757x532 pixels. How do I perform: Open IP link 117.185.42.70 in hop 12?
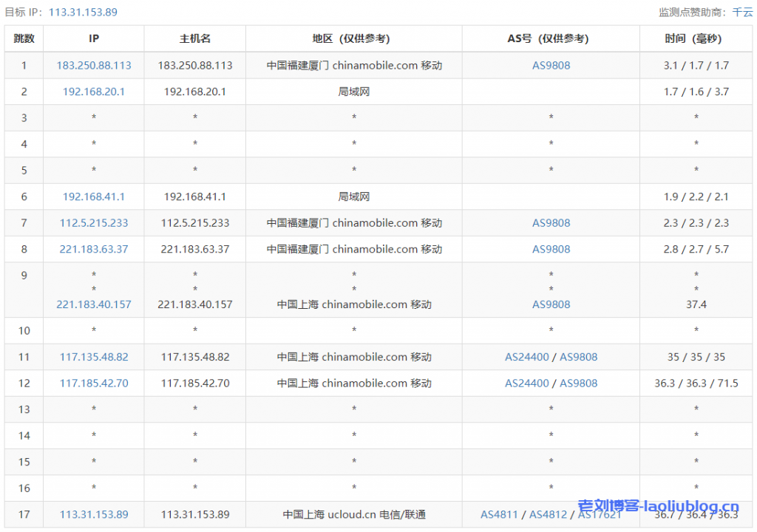(x=94, y=383)
